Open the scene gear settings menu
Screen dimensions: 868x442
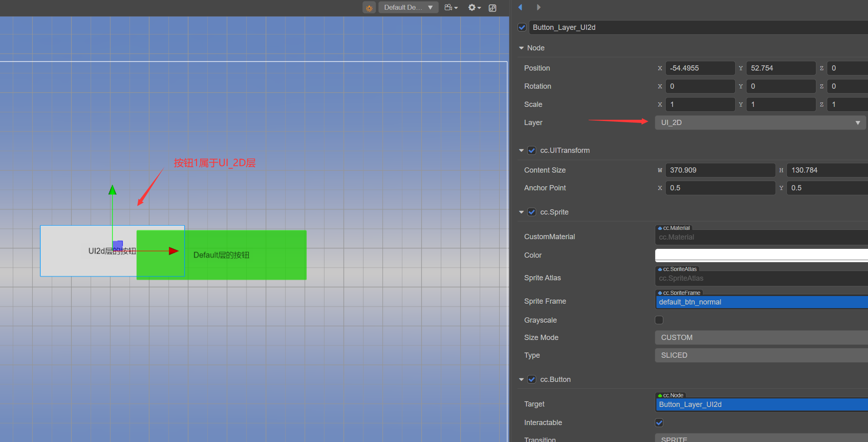pyautogui.click(x=474, y=8)
